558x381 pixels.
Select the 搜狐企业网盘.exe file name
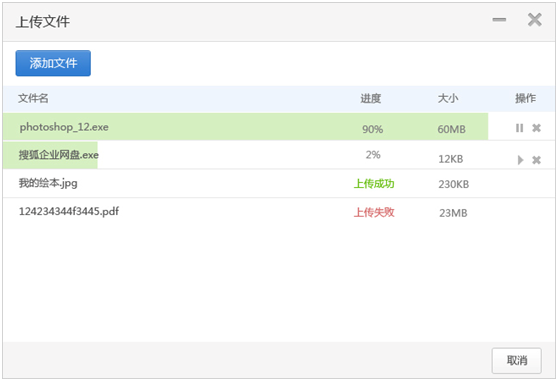tap(59, 155)
